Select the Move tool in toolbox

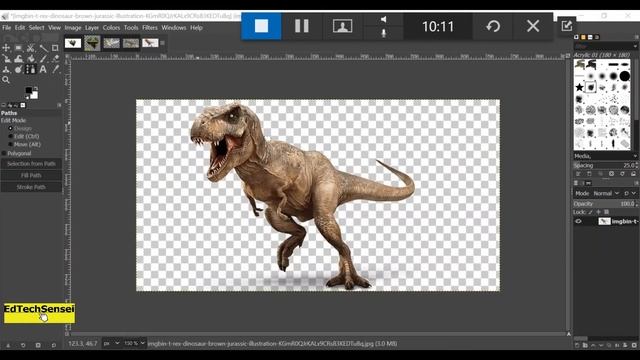coord(6,48)
